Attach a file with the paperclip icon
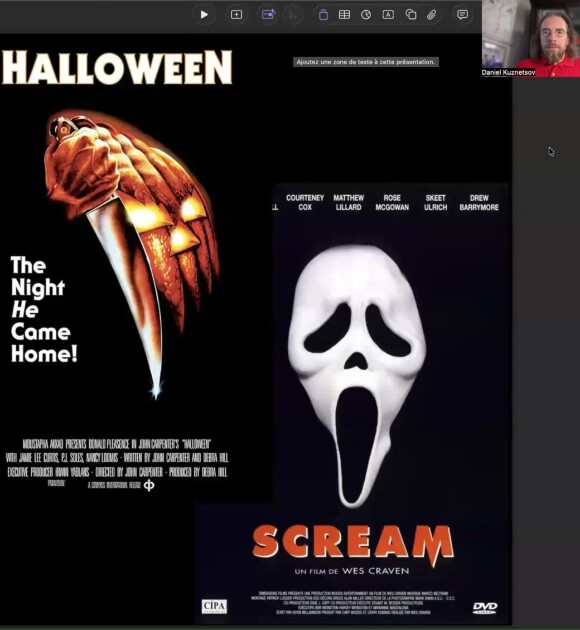This screenshot has width=580, height=630. click(431, 15)
